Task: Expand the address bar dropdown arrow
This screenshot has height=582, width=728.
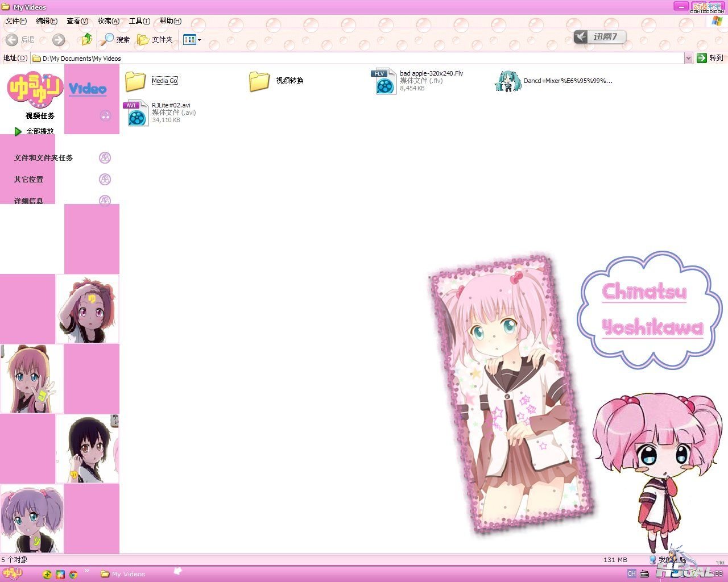Action: [x=688, y=58]
